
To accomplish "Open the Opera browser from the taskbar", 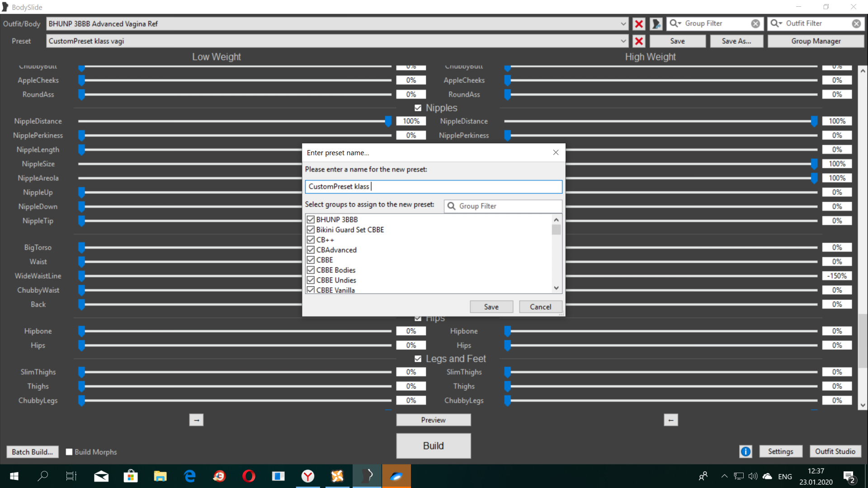I will (249, 476).
